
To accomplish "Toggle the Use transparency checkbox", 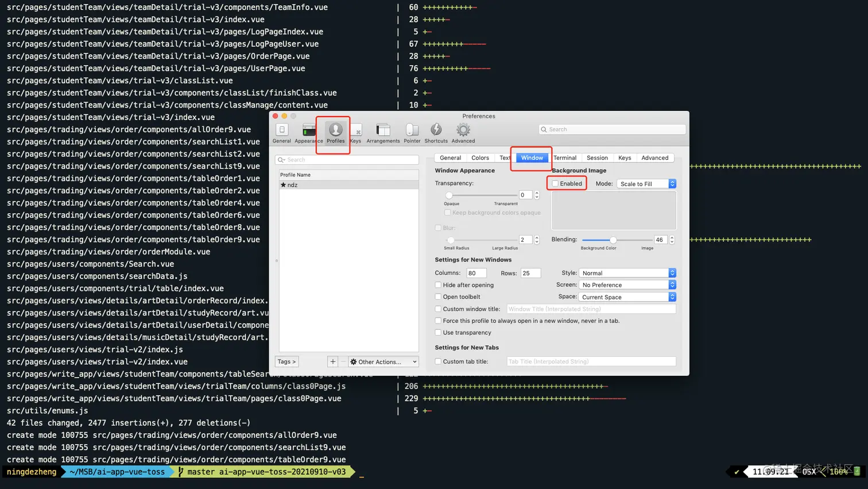I will point(439,333).
